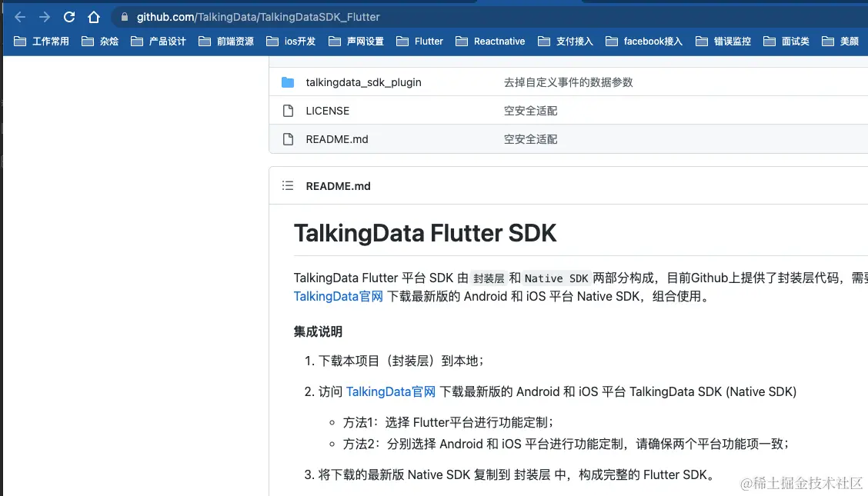Open README.md in the file list
Viewport: 868px width, 496px height.
coord(336,139)
